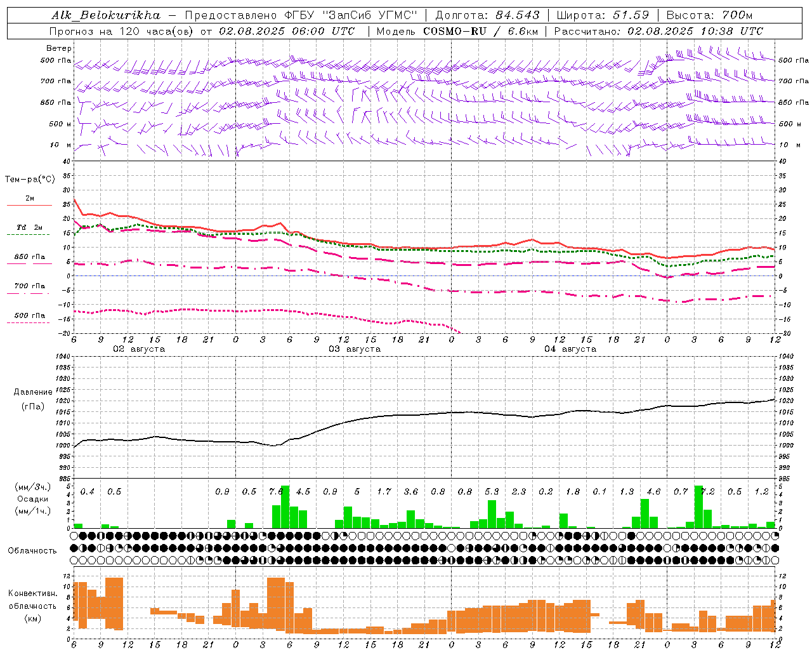The height and width of the screenshot is (650, 812).
Task: Click the 3-hour precipitation value 0.7
Action: pyautogui.click(x=681, y=492)
